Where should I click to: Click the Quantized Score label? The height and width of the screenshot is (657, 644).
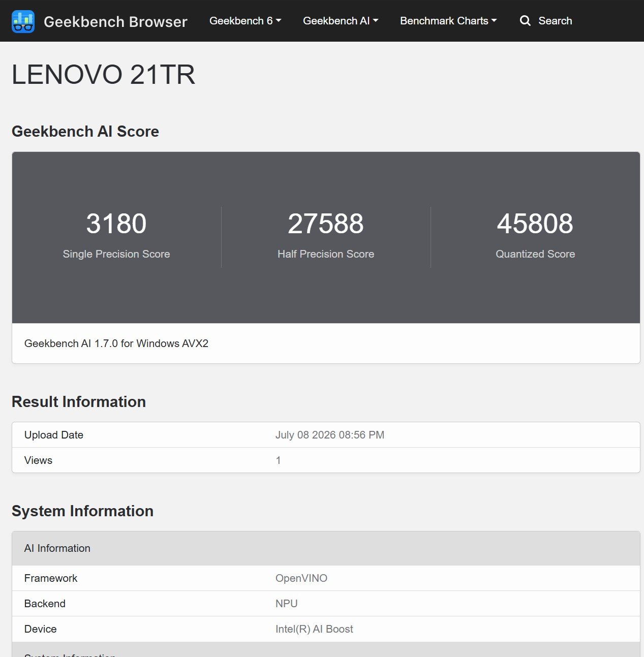point(535,254)
